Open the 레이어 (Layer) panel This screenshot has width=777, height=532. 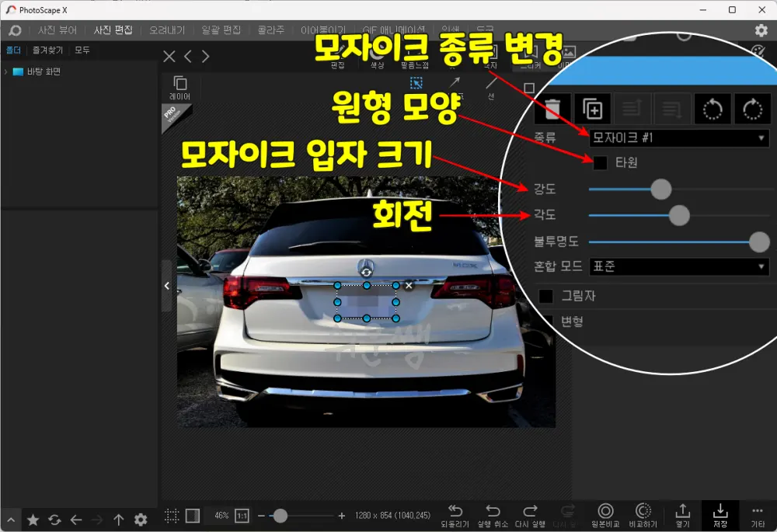click(x=180, y=85)
